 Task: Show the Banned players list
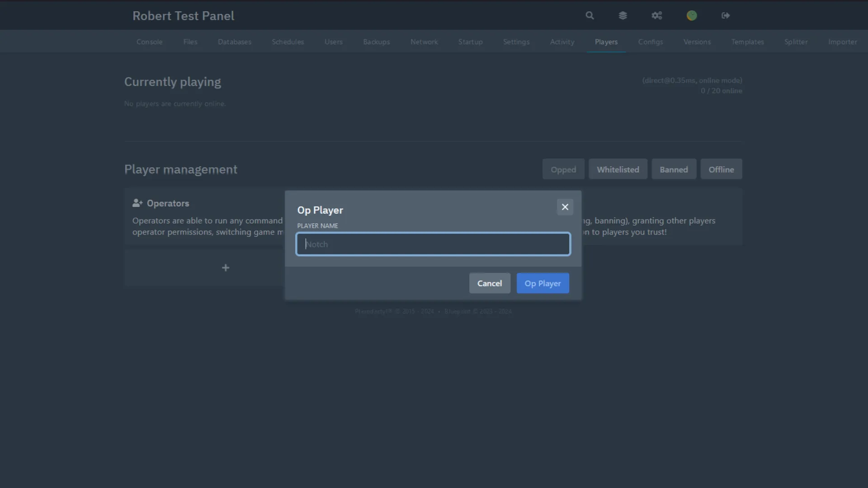coord(674,169)
